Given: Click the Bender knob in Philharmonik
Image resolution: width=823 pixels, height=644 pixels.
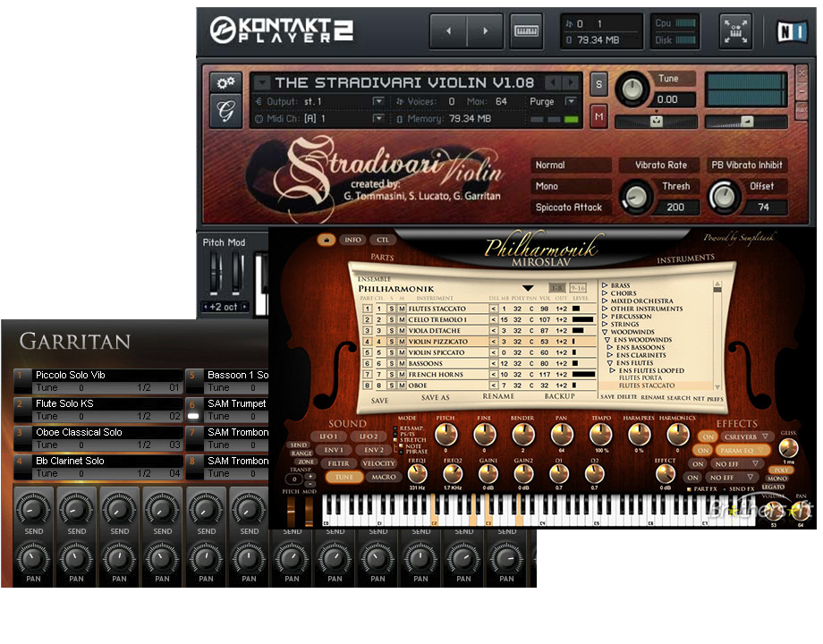Looking at the screenshot, I should [522, 435].
